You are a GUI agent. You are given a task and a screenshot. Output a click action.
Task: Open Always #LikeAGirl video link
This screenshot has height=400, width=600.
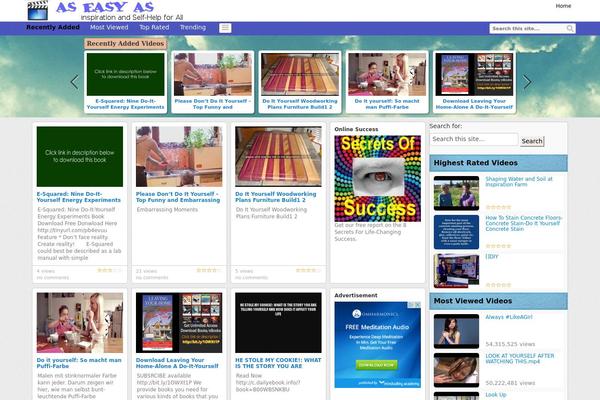509,317
